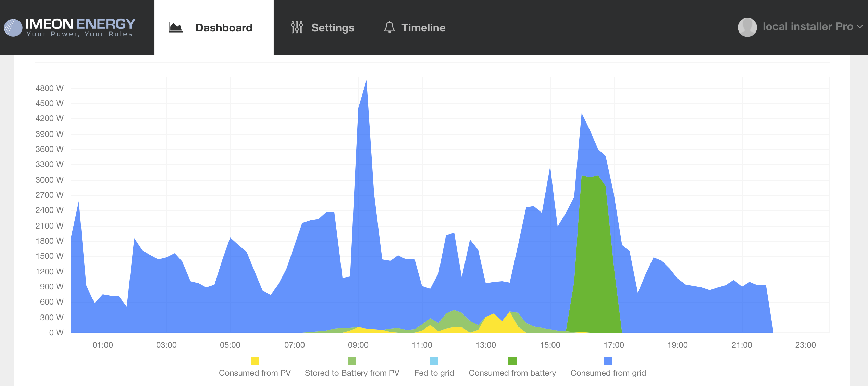868x386 pixels.
Task: Toggle Fed to grid light-blue swatch
Action: tap(434, 361)
